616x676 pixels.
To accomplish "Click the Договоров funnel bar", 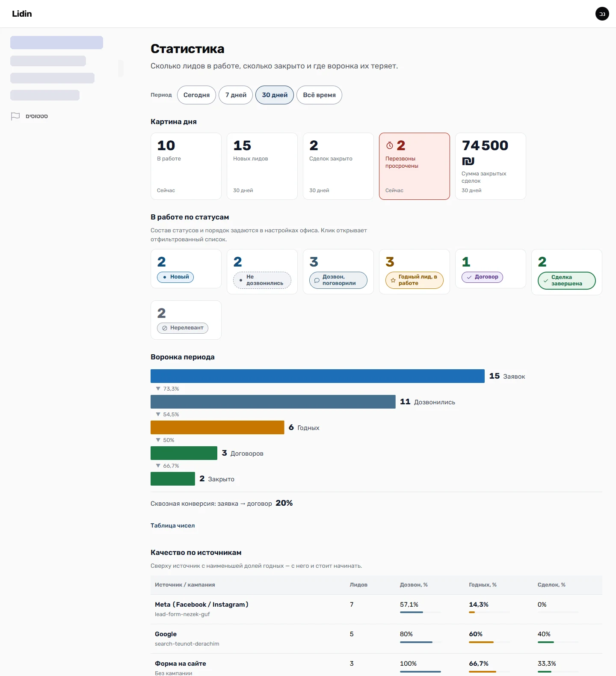I will click(x=184, y=453).
